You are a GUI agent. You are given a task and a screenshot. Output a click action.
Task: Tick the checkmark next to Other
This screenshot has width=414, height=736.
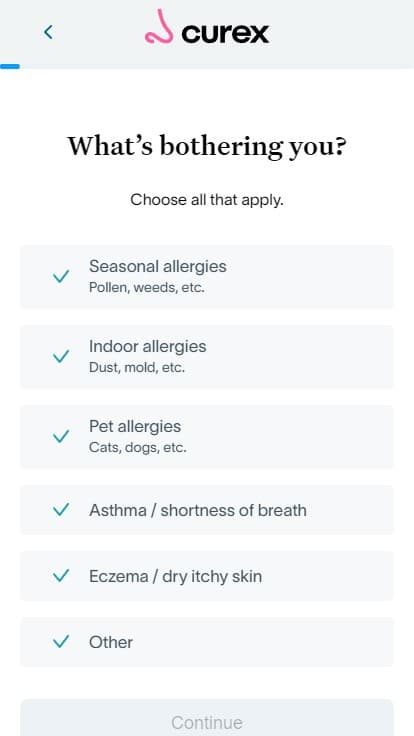coord(61,641)
